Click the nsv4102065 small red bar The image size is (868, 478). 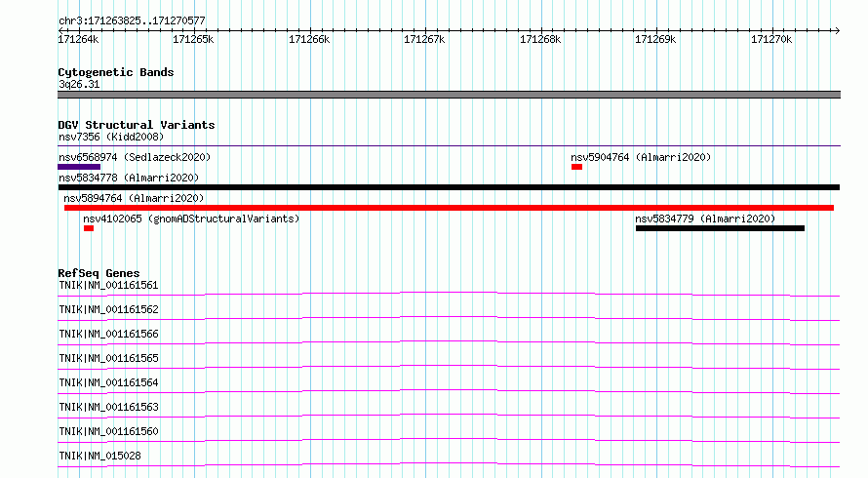pos(89,228)
